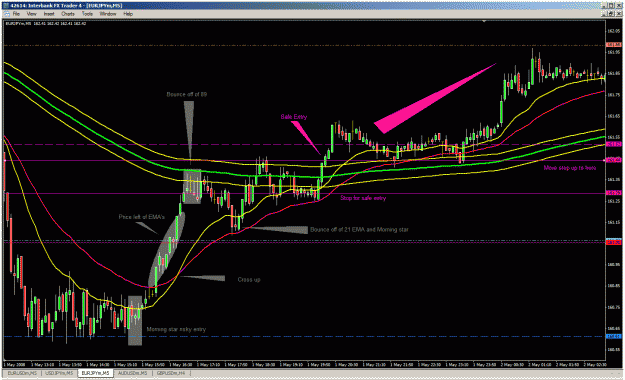This screenshot has width=625, height=380.
Task: Open the Window menu
Action: pyautogui.click(x=108, y=14)
